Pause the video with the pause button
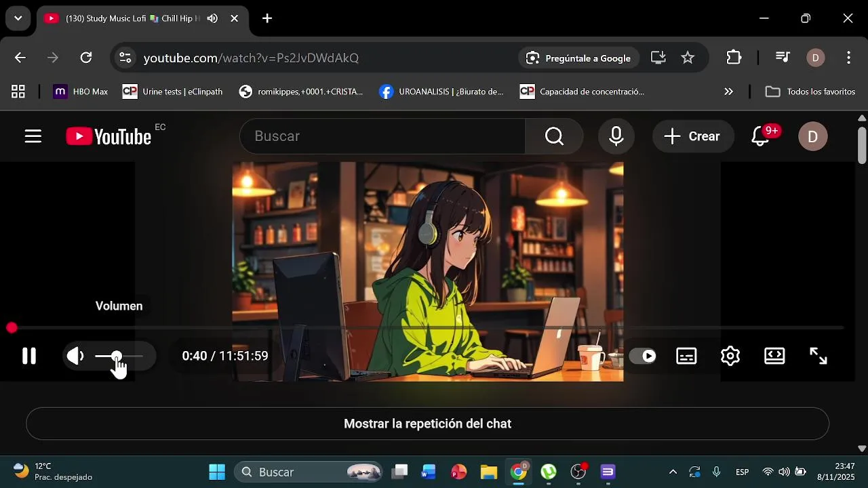868x488 pixels. (28, 356)
